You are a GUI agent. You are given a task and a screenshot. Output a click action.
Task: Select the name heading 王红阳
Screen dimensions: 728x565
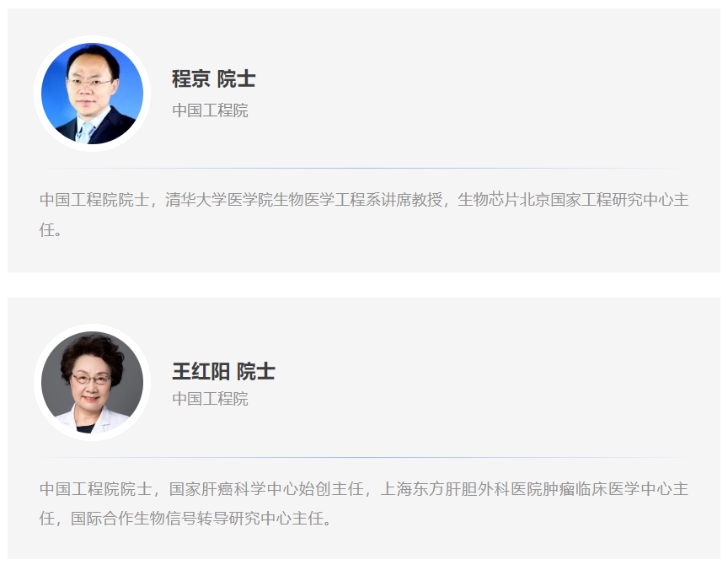pos(201,371)
